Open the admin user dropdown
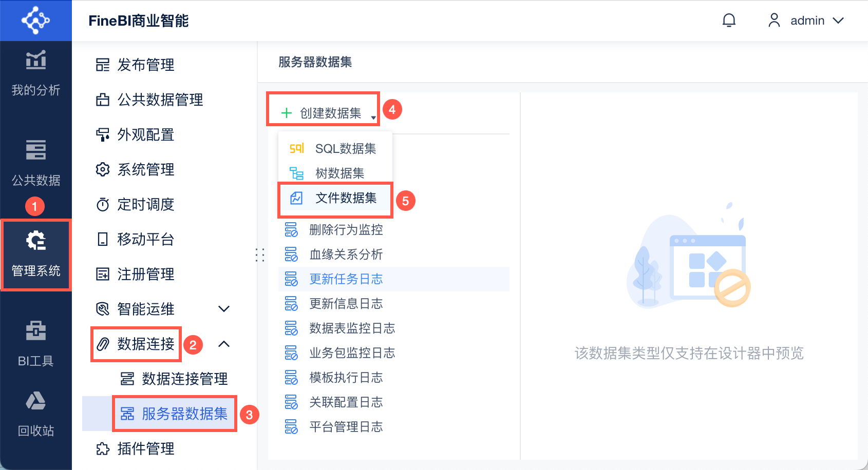868x470 pixels. pyautogui.click(x=807, y=21)
